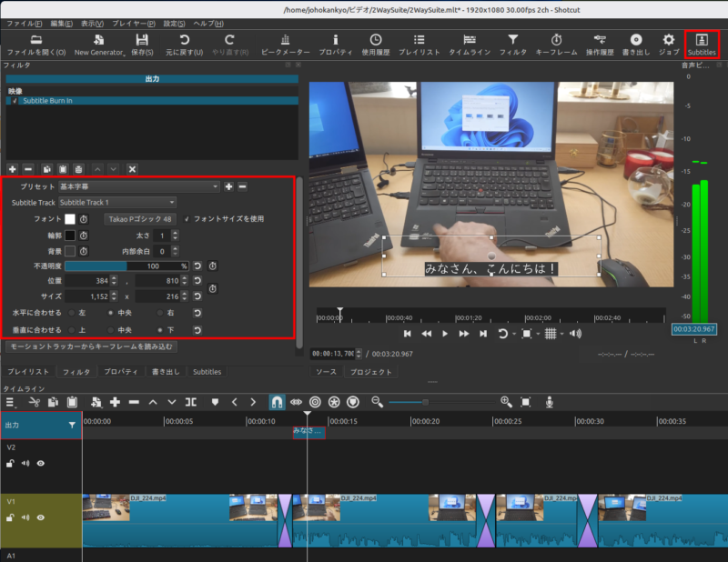Toggle timeline snapping magnet icon
This screenshot has height=562, width=728.
click(277, 401)
